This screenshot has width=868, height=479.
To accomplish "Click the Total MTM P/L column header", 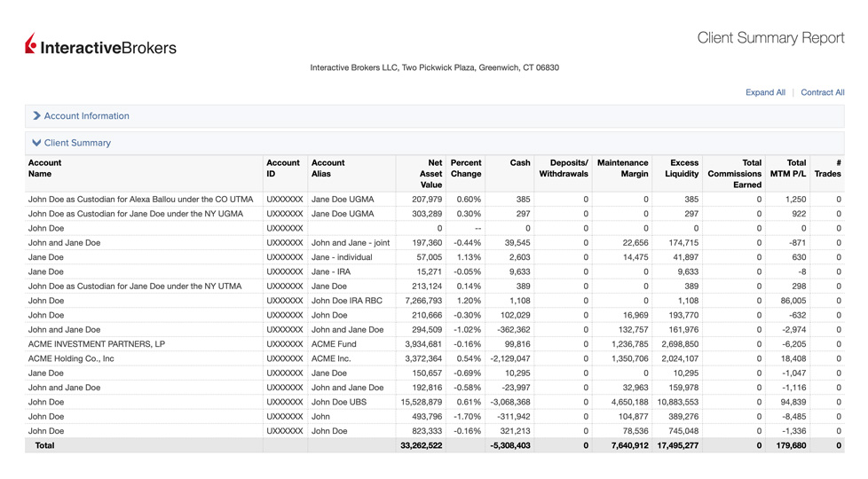I will 789,169.
